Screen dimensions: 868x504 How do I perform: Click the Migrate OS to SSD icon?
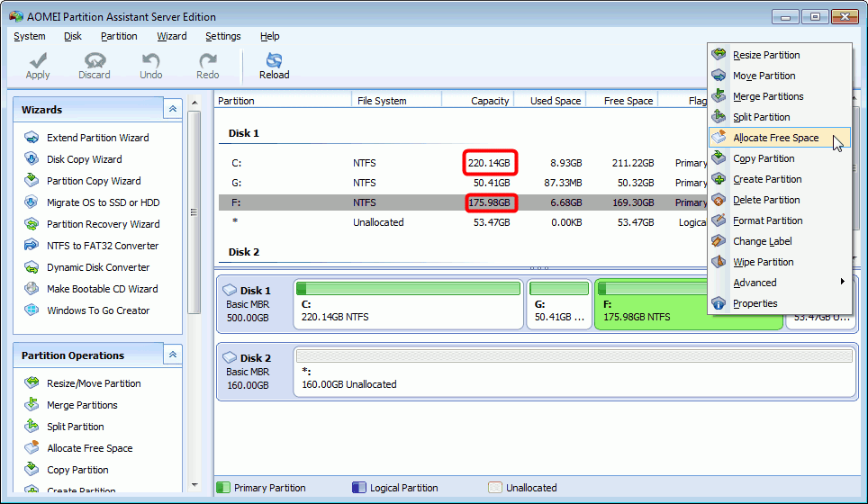(x=32, y=202)
